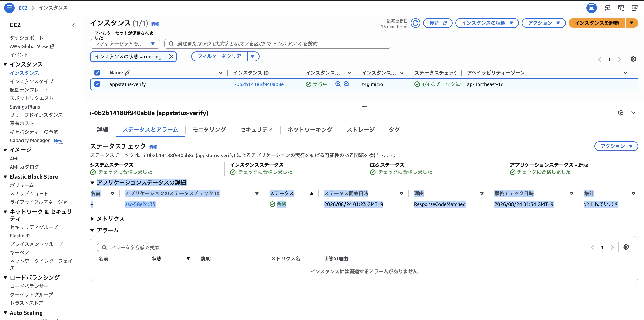
Task: Open AWS Global View external link
Action: [32, 46]
